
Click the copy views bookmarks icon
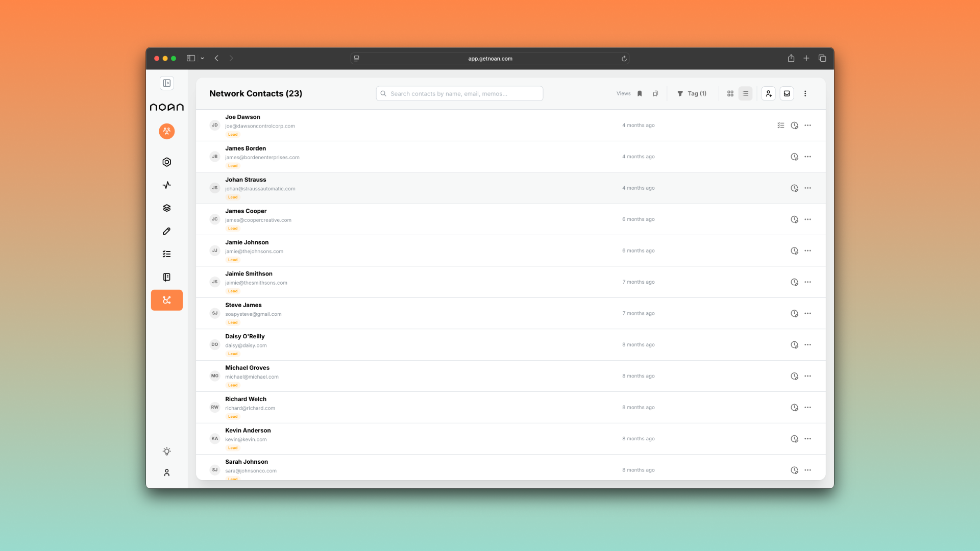pos(655,93)
